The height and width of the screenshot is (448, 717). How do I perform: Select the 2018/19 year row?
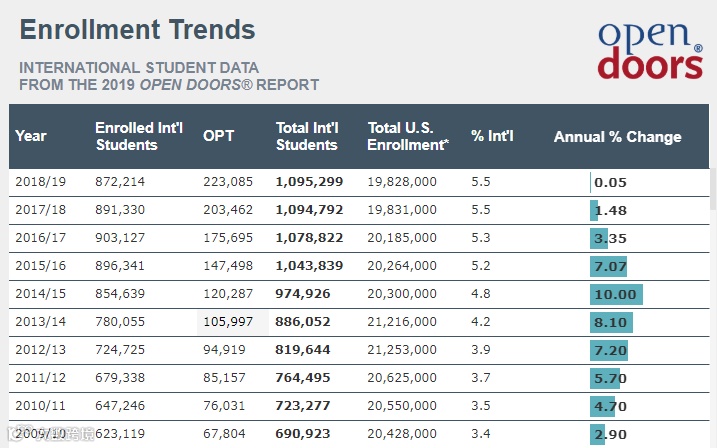(x=40, y=182)
